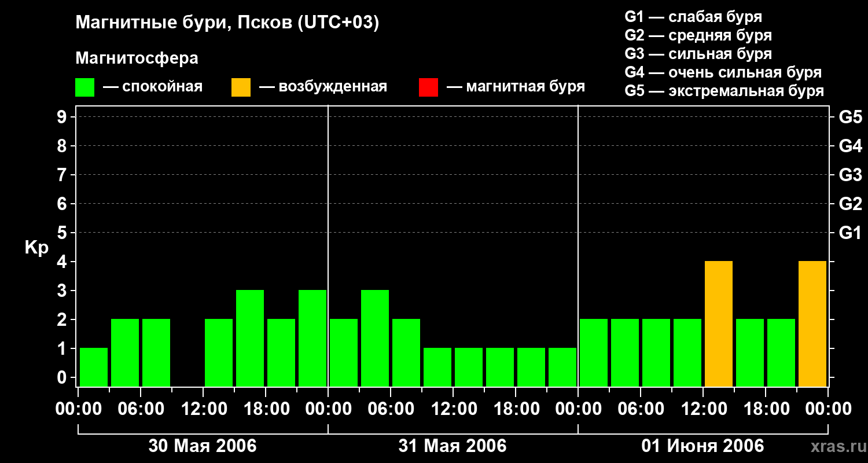
Task: Click the first green bar at 00:00 on 30 Мая
Action: 94,367
